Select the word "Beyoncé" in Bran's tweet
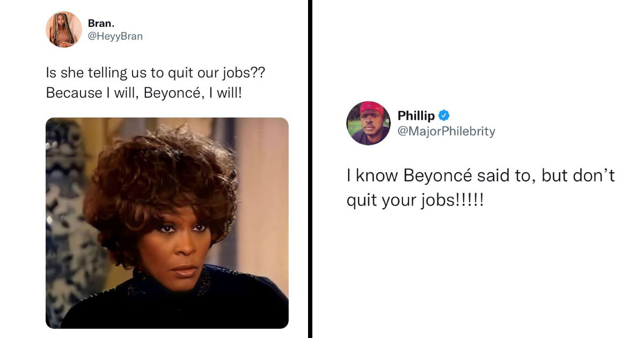This screenshot has width=644, height=338. pyautogui.click(x=174, y=92)
